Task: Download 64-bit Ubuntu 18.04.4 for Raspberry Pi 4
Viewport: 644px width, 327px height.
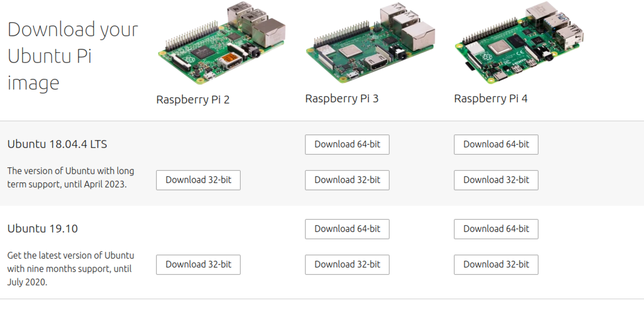Action: [496, 144]
